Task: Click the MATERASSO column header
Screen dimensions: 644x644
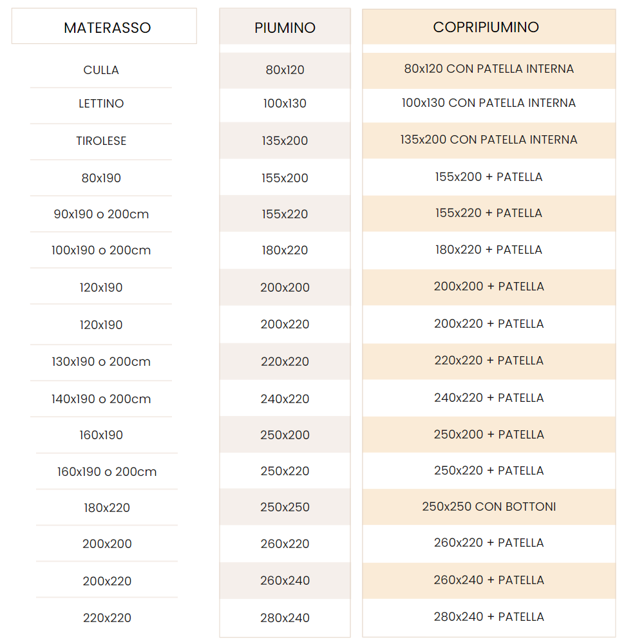Action: [x=107, y=28]
